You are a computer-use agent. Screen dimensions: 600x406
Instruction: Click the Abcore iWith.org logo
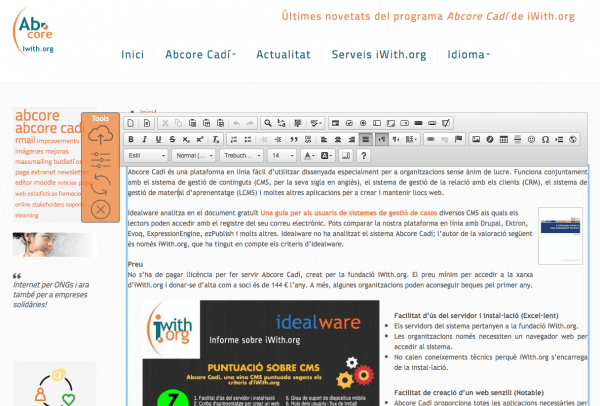coord(34,33)
